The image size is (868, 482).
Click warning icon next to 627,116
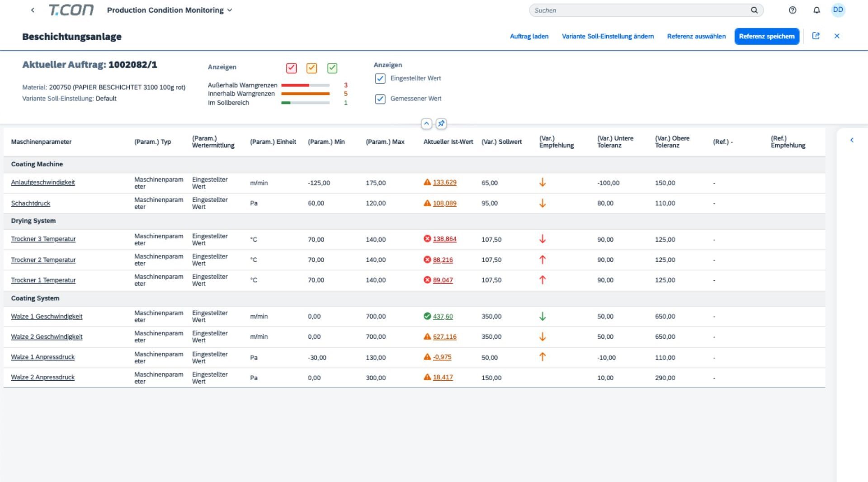pyautogui.click(x=427, y=336)
